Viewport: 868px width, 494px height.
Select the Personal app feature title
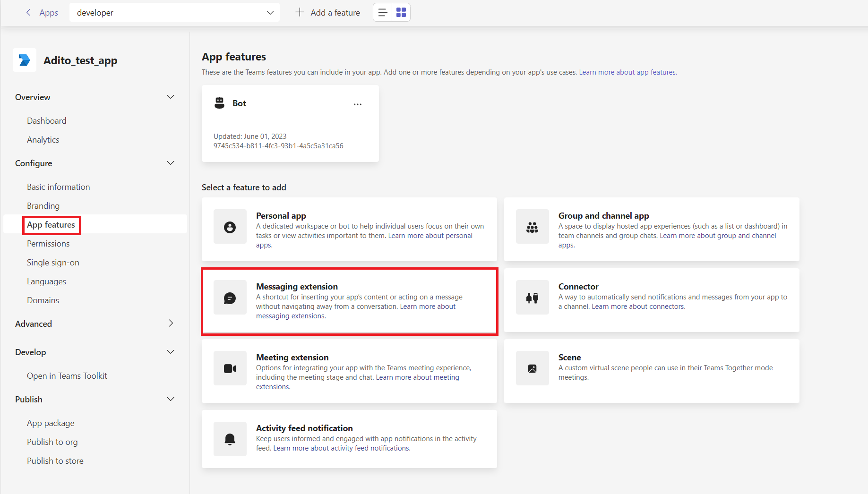point(281,216)
